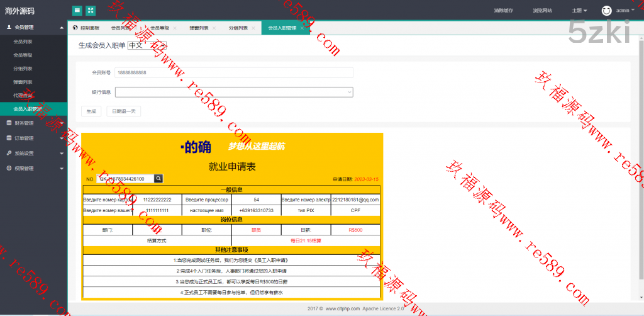Open the 中文 language dropdown
644x316 pixels.
[147, 45]
